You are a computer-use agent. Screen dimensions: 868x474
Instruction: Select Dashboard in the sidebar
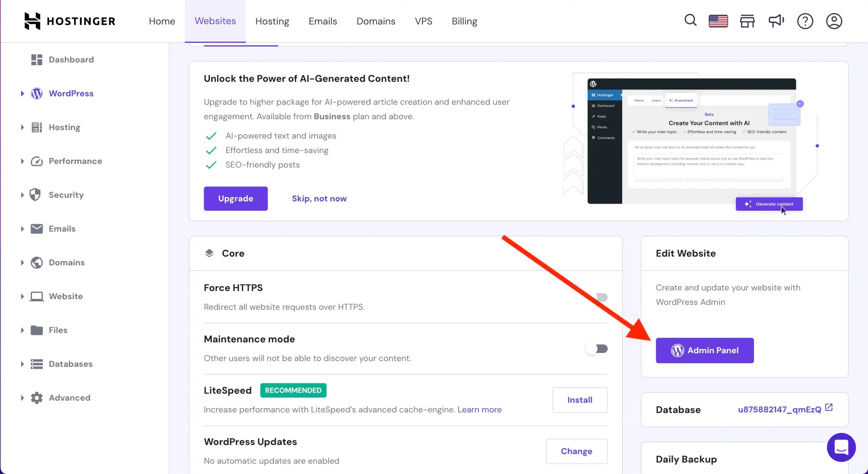pos(71,60)
